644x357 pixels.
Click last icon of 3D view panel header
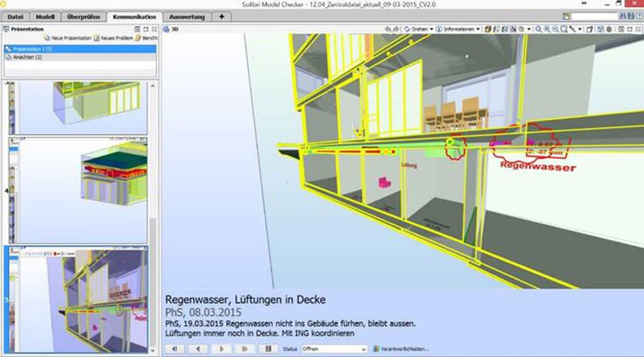click(638, 29)
